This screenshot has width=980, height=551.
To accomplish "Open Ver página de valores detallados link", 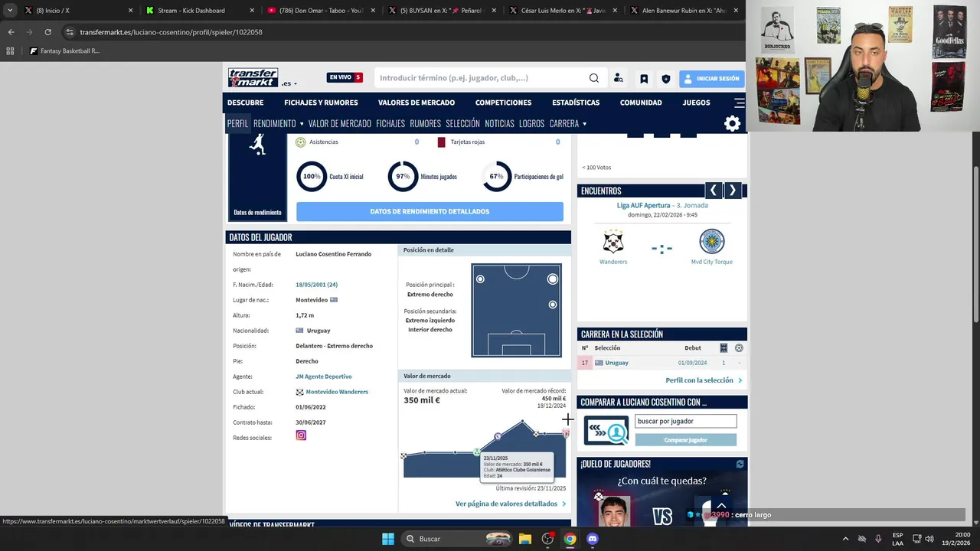I will [x=511, y=504].
